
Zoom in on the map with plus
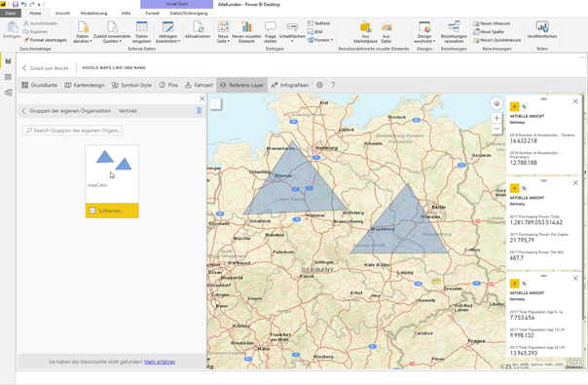point(496,118)
